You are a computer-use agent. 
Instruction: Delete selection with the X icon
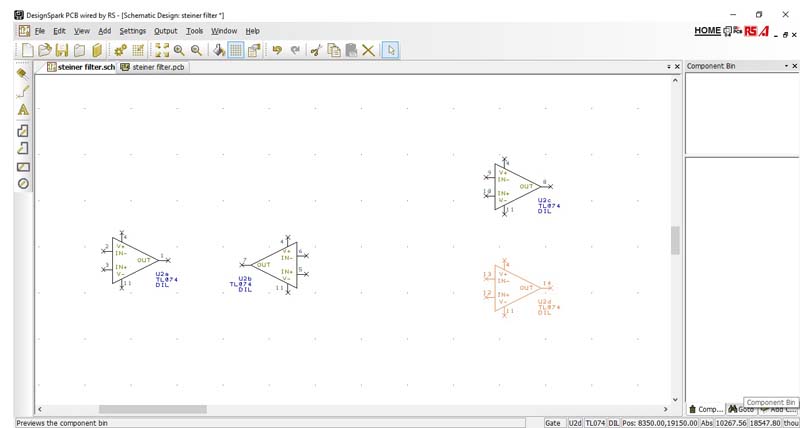pos(368,50)
